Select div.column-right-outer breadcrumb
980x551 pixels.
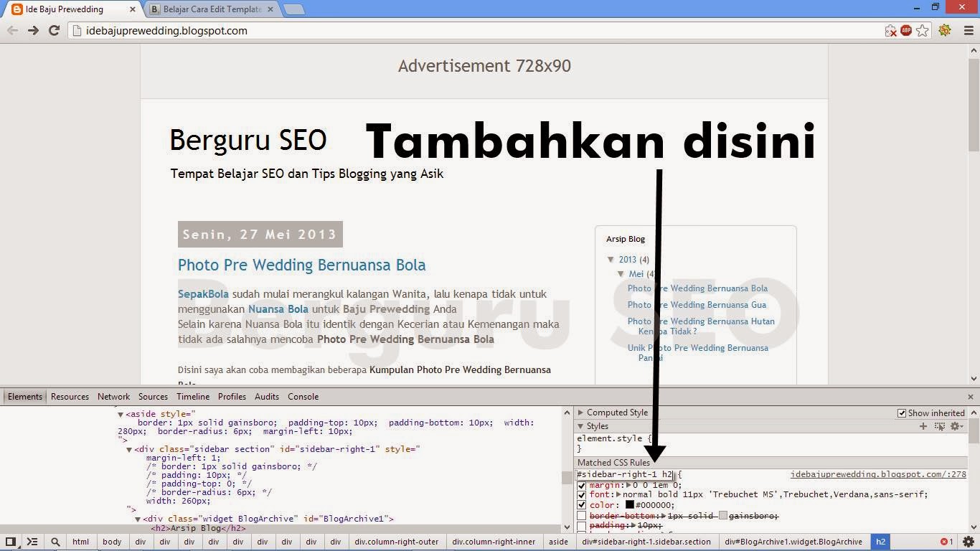click(396, 542)
